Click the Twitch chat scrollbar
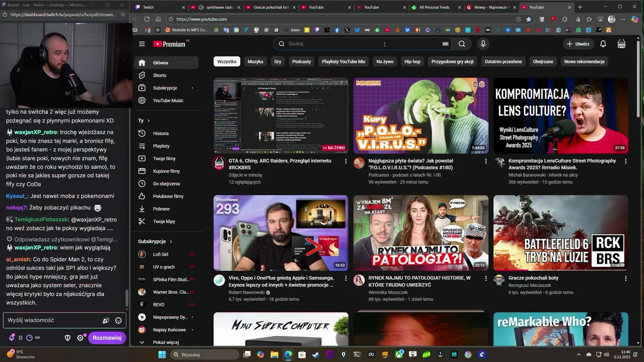This screenshot has height=362, width=644. 127,299
